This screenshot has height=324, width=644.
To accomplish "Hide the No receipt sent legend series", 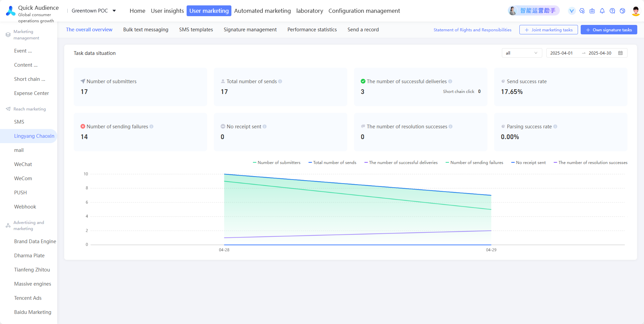I will coord(528,163).
